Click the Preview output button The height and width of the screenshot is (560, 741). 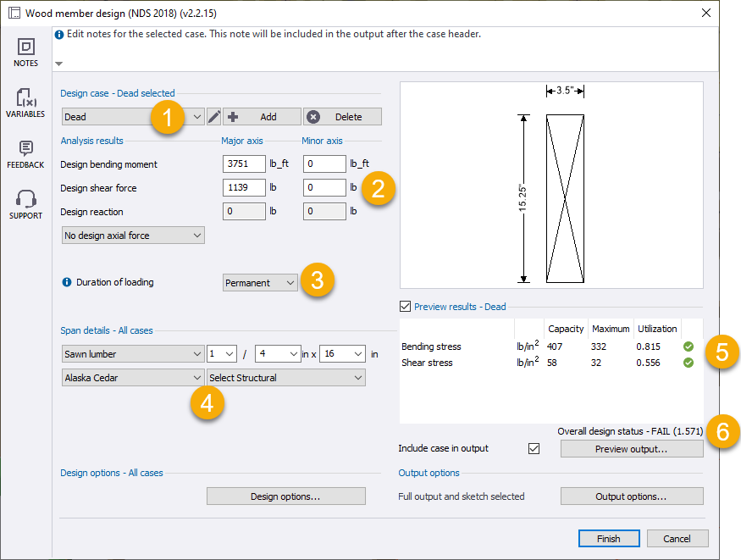click(631, 449)
